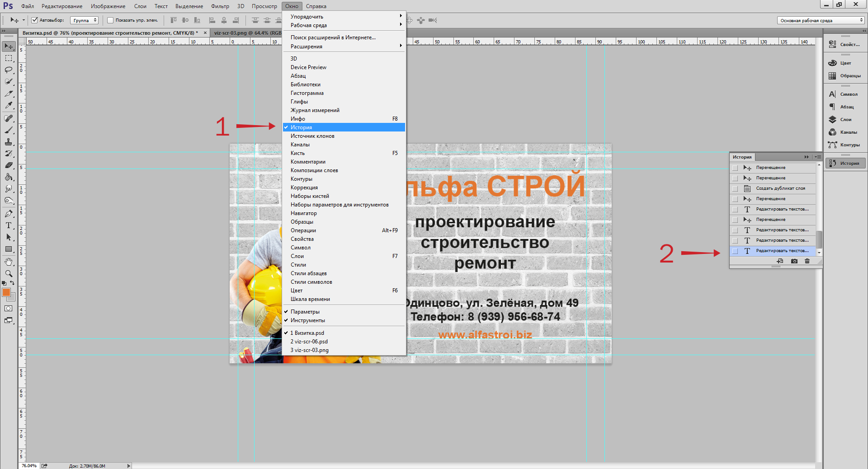
Task: Open Свойства panel button in dock
Action: [x=845, y=44]
